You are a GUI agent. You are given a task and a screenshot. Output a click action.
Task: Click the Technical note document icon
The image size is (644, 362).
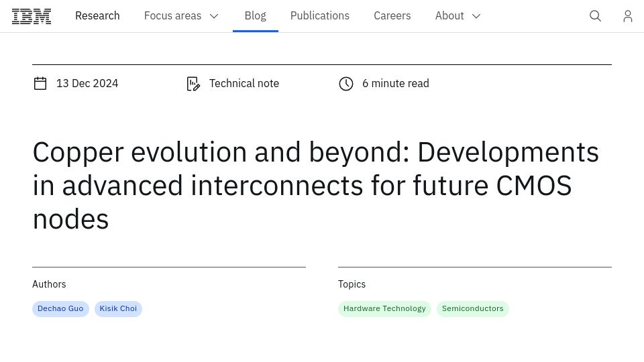pos(193,83)
